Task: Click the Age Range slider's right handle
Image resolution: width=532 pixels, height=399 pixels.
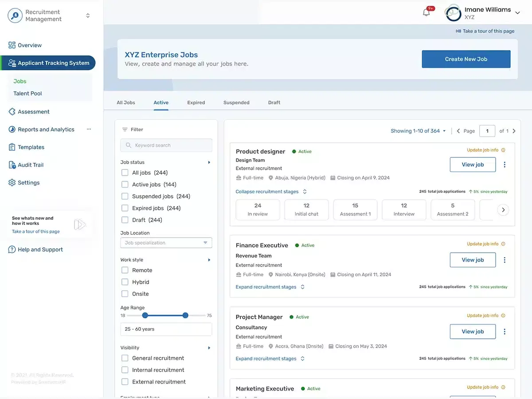Action: point(185,315)
